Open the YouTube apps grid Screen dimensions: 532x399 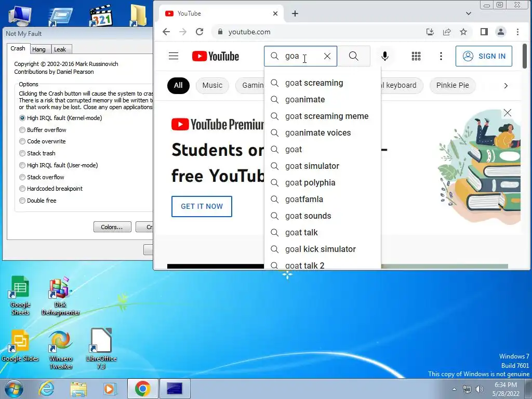416,56
